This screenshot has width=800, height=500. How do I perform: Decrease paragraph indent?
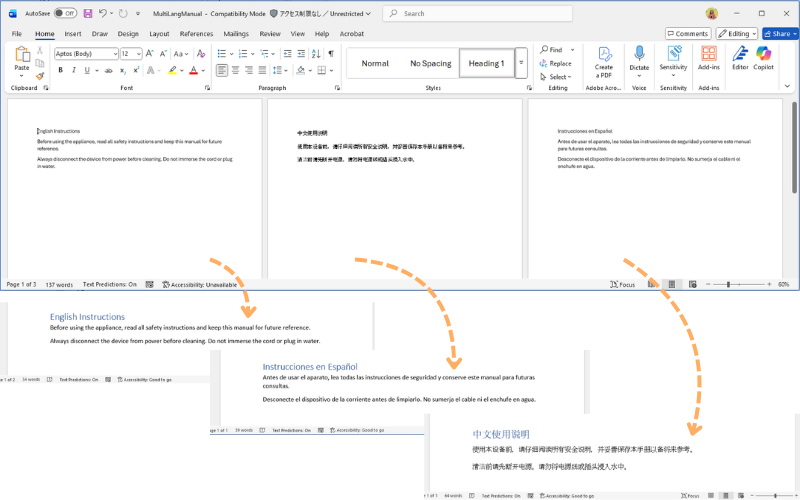[x=288, y=54]
